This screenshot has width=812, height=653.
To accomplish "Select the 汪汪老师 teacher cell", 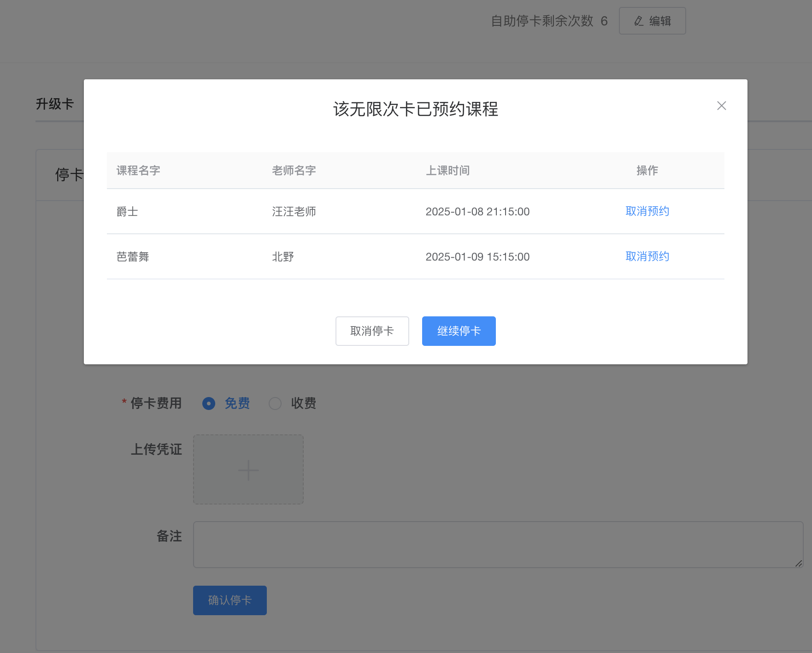I will point(294,212).
